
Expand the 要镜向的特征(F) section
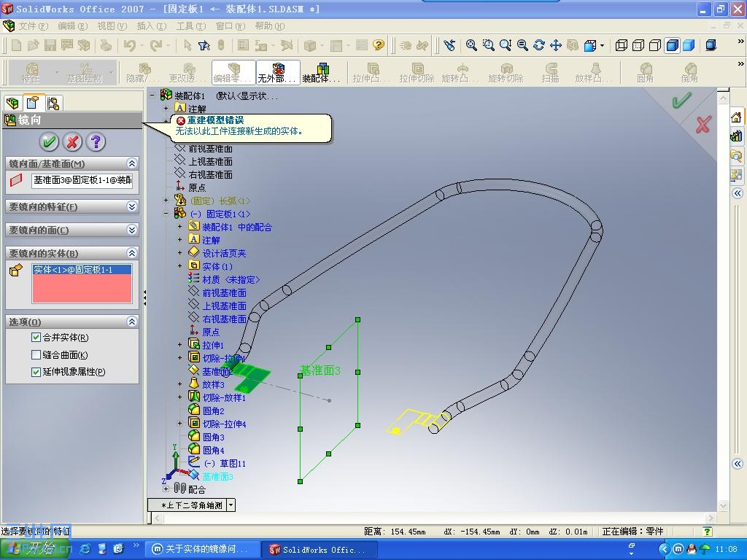[132, 206]
